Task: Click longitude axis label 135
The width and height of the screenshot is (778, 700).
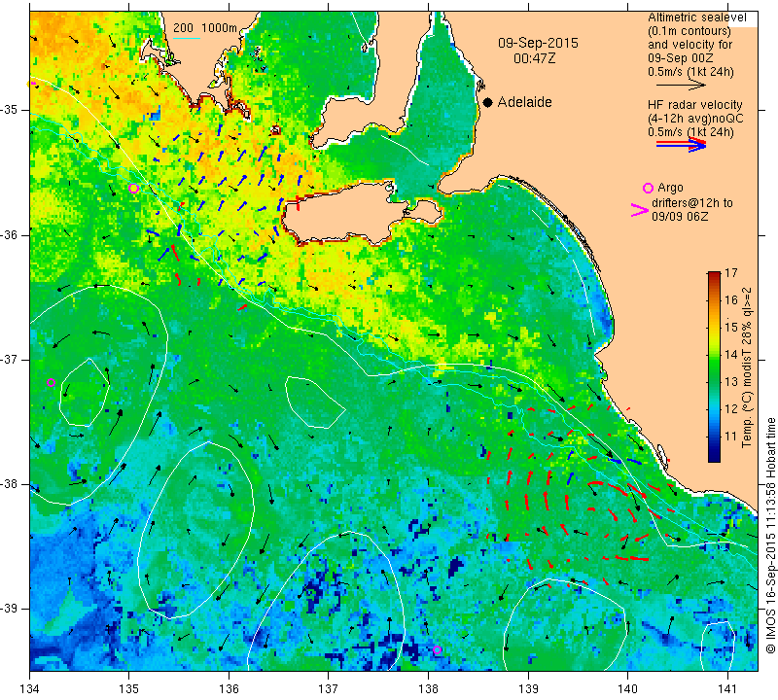Action: [x=129, y=688]
